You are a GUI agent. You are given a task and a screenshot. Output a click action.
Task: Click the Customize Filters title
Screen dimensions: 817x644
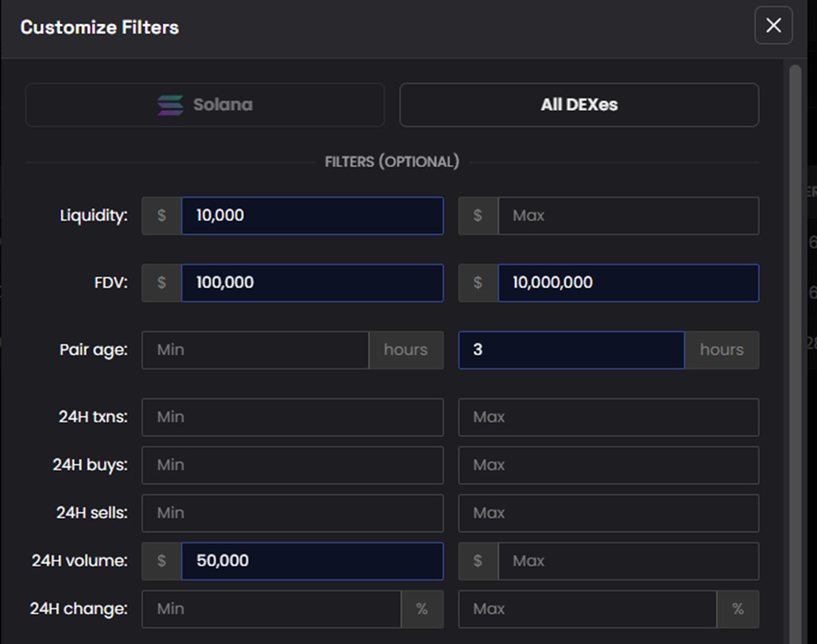point(100,27)
